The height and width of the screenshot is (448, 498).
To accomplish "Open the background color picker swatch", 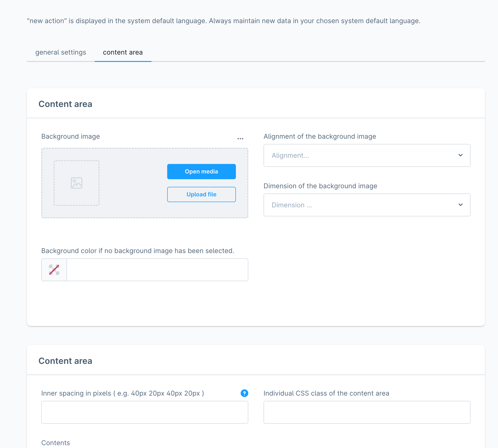I will point(54,270).
